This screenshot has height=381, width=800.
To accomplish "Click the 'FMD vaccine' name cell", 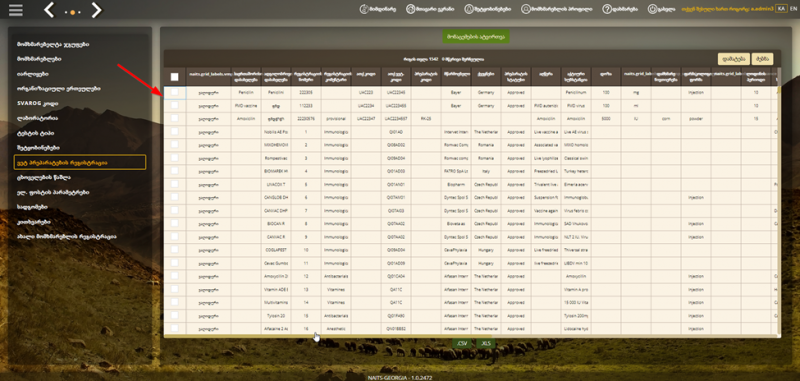I will 246,106.
